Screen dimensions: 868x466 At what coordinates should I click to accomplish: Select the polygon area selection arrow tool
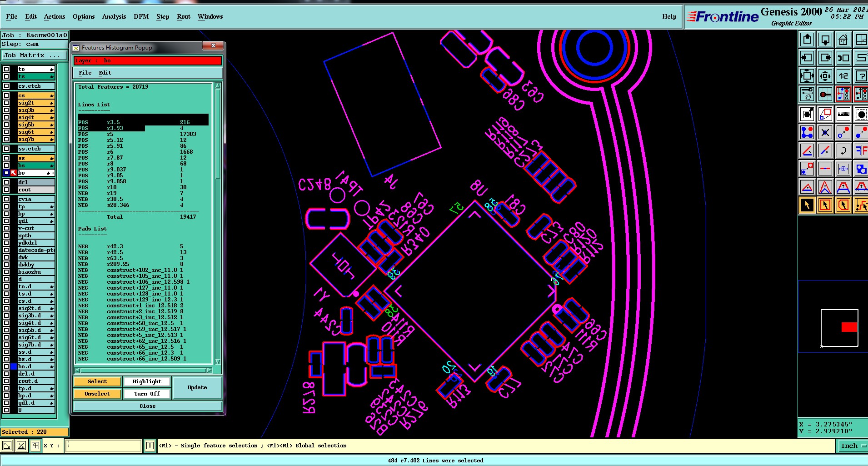point(843,205)
